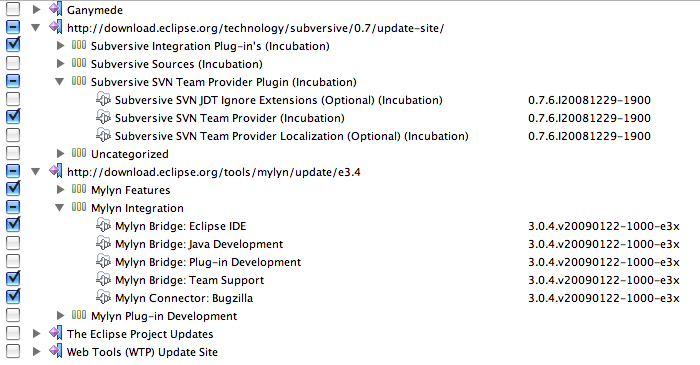Expand the Uncategorized category
This screenshot has height=365, width=700.
(x=61, y=153)
